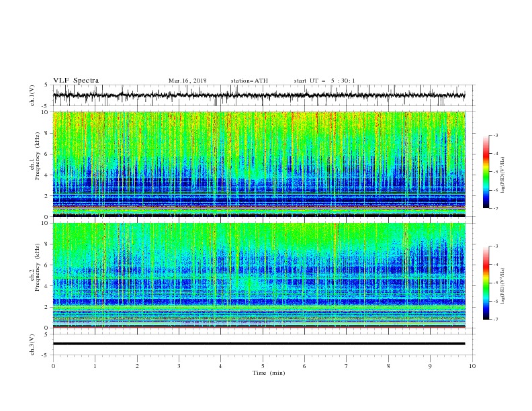532x411 pixels.
Task: Click the "station=ATH" header label
Action: pyautogui.click(x=249, y=81)
